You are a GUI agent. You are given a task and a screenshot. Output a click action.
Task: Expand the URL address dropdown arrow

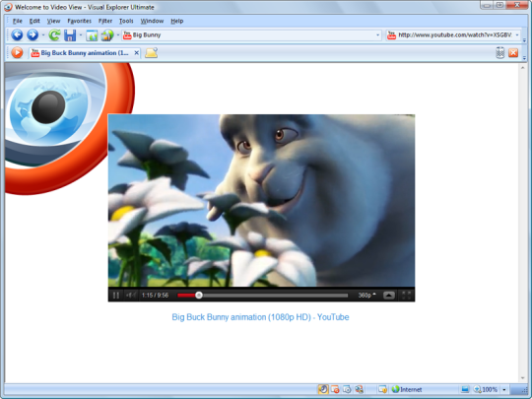point(517,34)
